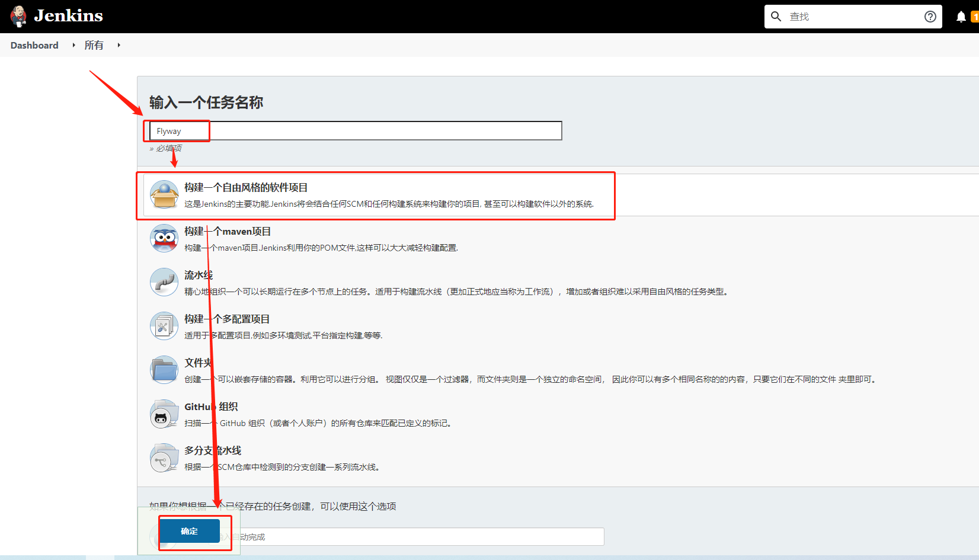Viewport: 979px width, 560px height.
Task: Expand the chevron after 所有 breadcrumb
Action: (x=119, y=45)
